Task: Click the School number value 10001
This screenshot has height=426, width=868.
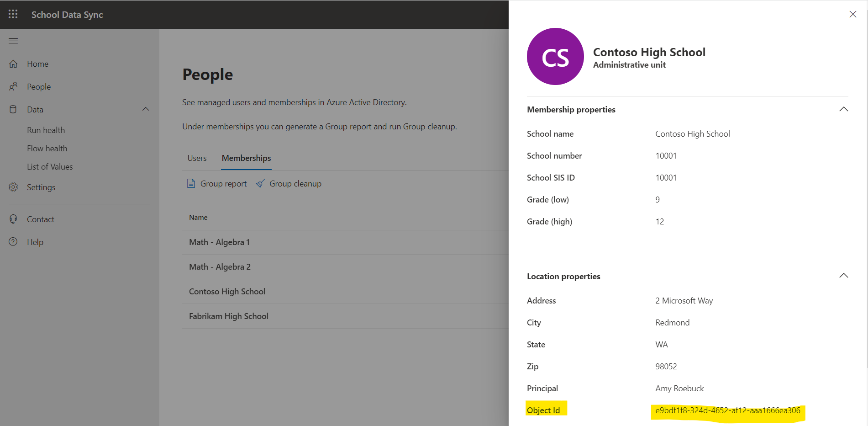Action: pyautogui.click(x=666, y=155)
